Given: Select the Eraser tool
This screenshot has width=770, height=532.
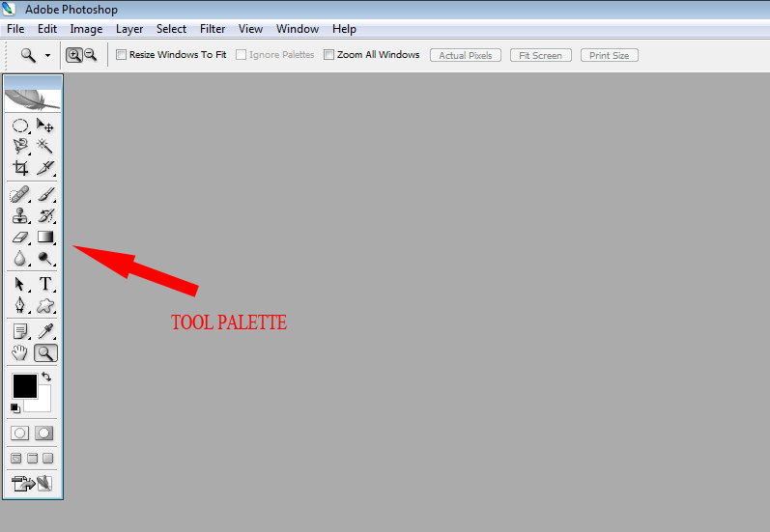Looking at the screenshot, I should (20, 238).
